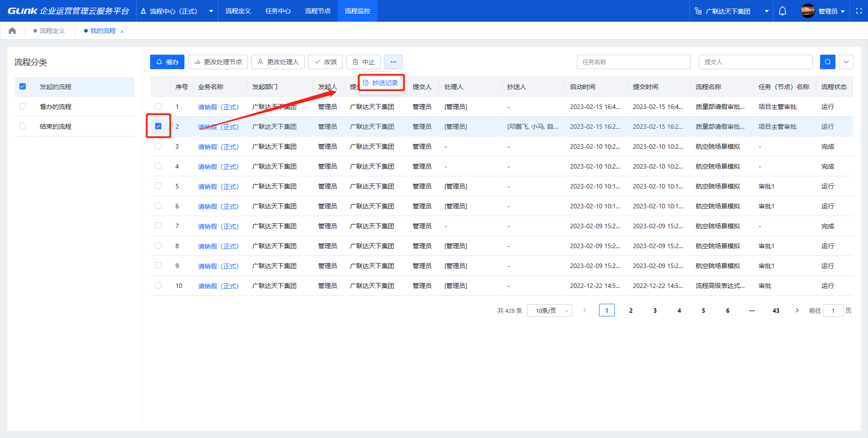Viewport: 868px width, 438px height.
Task: Click 更改处理人 button
Action: [278, 62]
